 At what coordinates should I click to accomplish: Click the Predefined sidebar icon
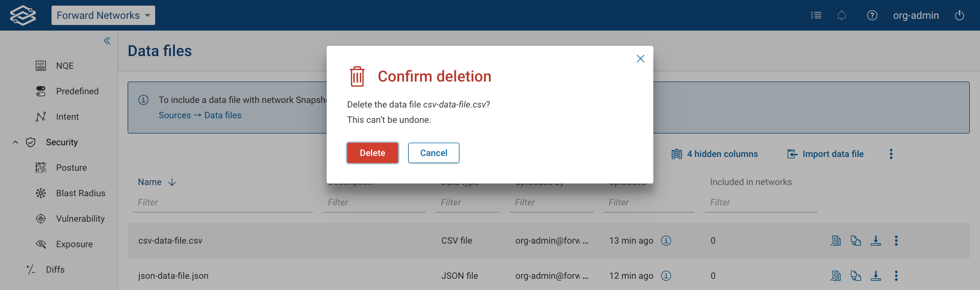[41, 91]
